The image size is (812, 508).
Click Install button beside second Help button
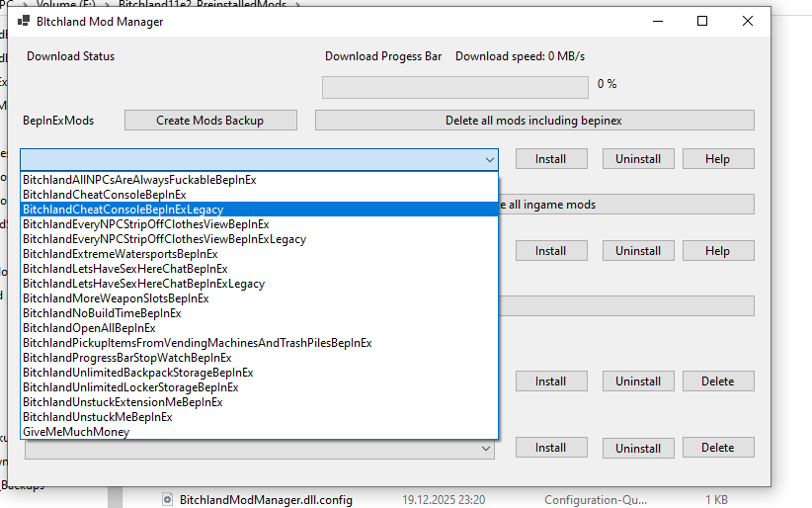tap(551, 251)
